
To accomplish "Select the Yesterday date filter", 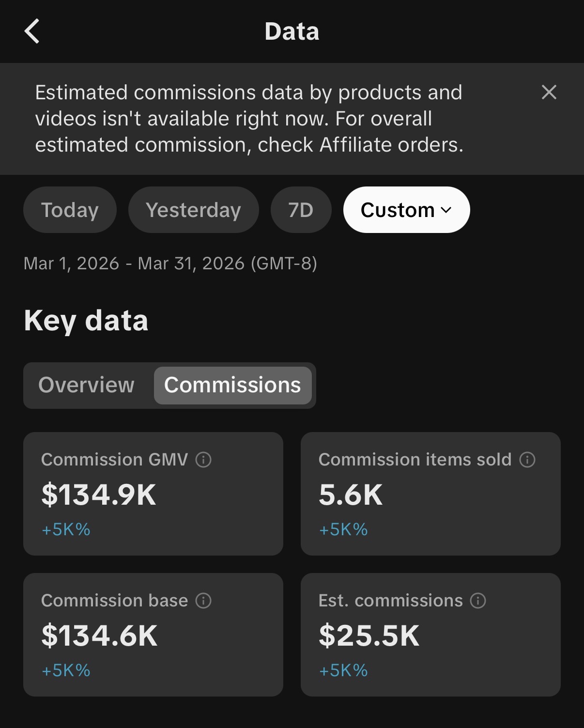I will click(193, 210).
